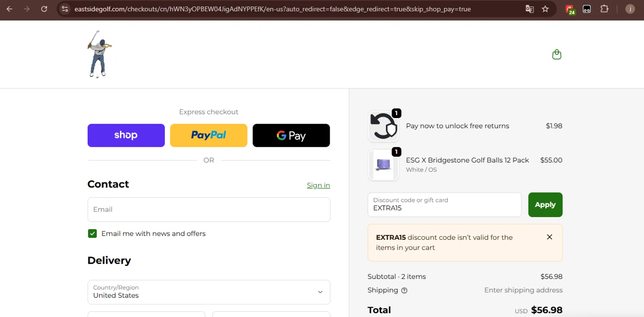The width and height of the screenshot is (644, 317).
Task: Click the free returns shield thumbnail
Action: click(383, 126)
